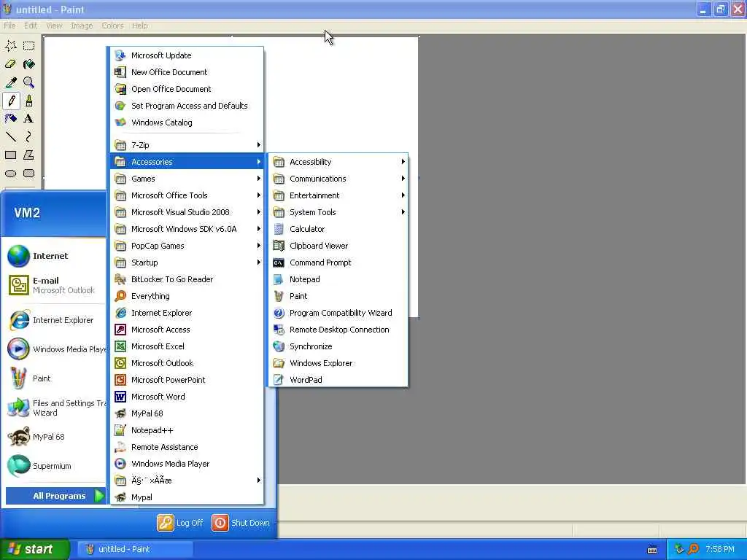Click the Shut Down button
The image size is (747, 560).
click(241, 523)
